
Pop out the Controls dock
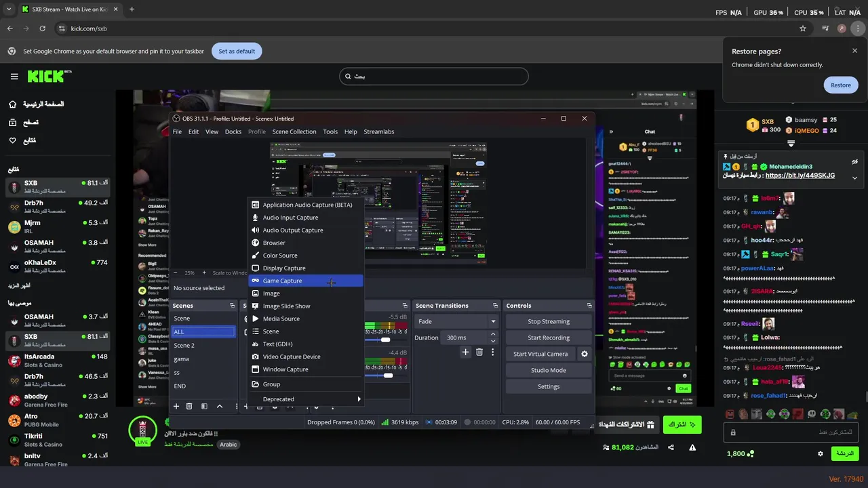[x=588, y=306]
